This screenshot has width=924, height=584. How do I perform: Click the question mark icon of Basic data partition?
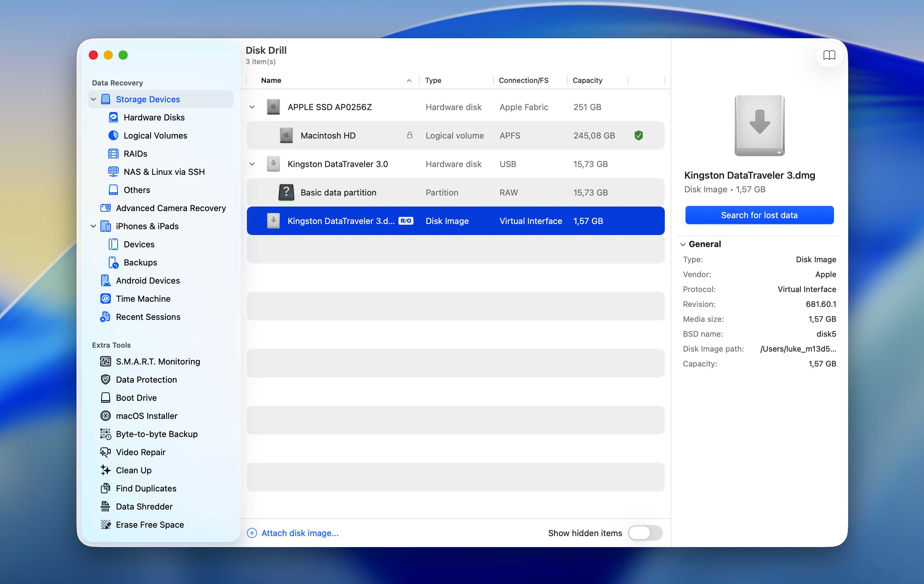click(286, 192)
